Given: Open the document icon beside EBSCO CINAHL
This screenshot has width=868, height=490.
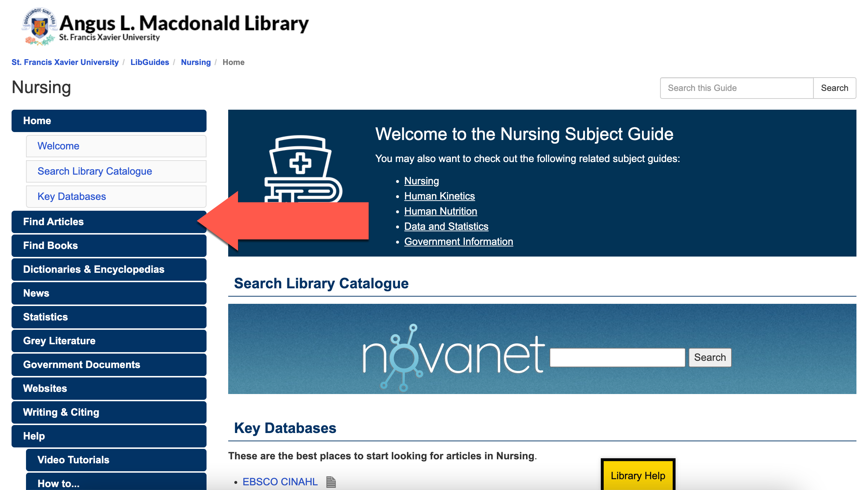Looking at the screenshot, I should (x=331, y=482).
